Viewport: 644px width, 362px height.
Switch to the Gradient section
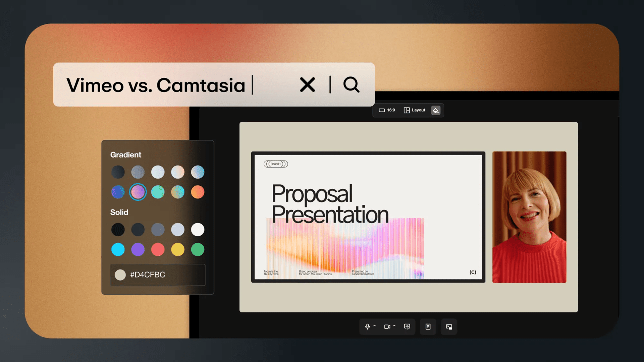(x=126, y=155)
